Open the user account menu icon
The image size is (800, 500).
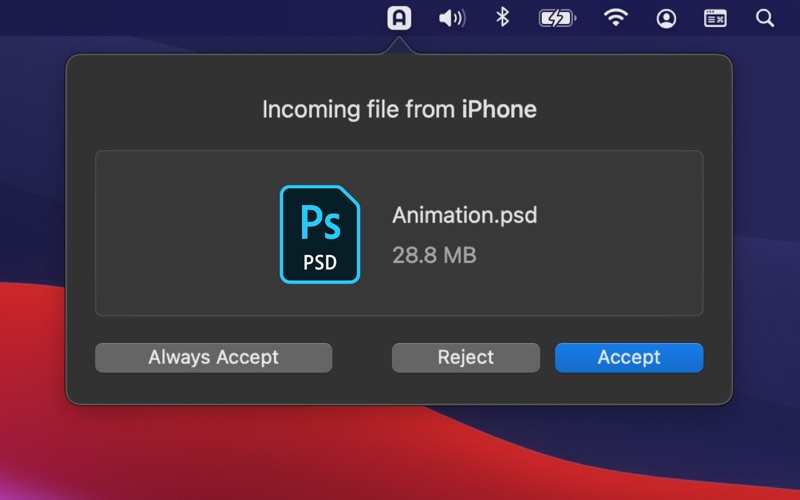666,18
